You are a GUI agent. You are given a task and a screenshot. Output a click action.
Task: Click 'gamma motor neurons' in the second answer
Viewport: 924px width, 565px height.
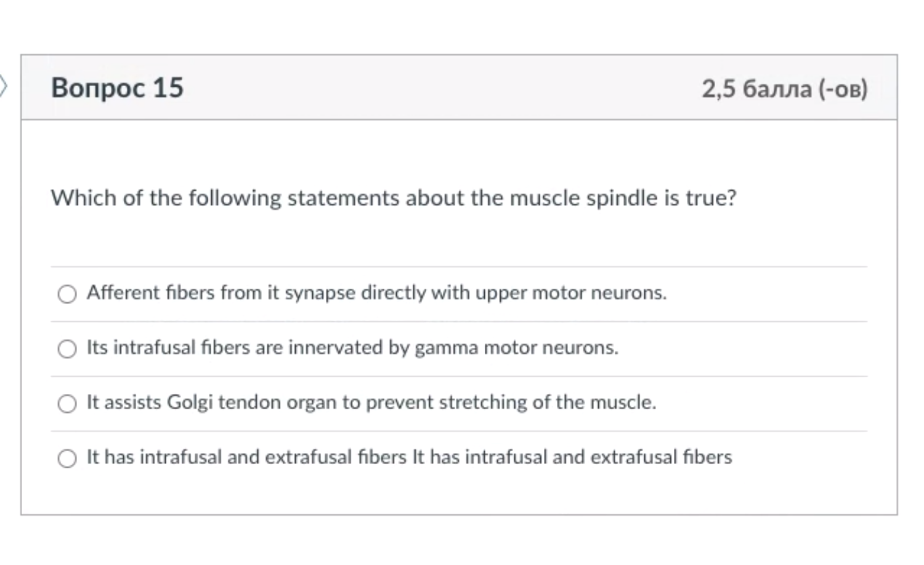coord(516,348)
